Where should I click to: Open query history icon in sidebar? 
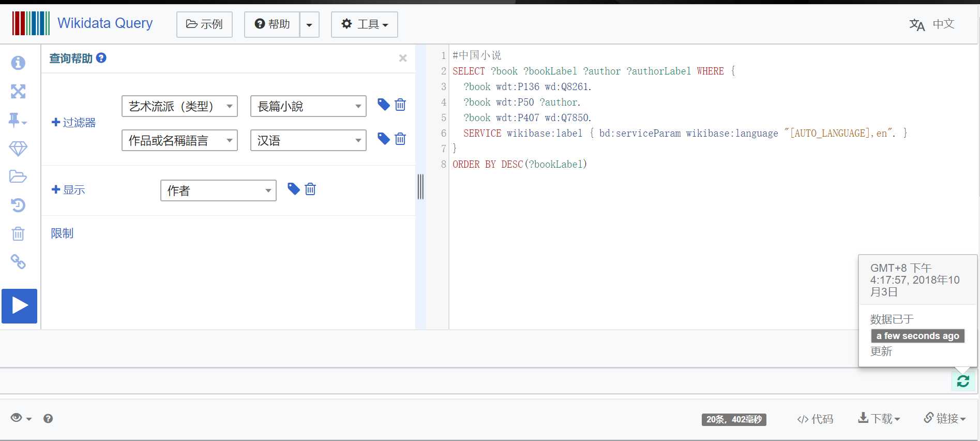tap(18, 205)
